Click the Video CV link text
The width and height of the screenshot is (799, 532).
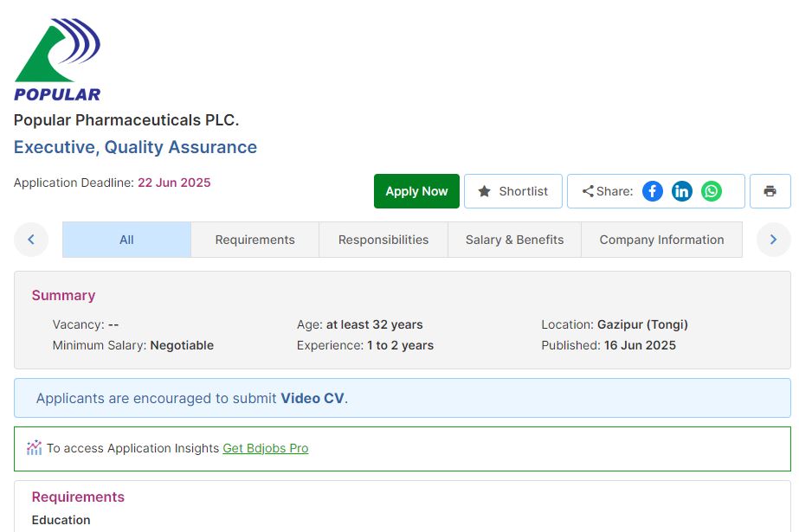[312, 399]
